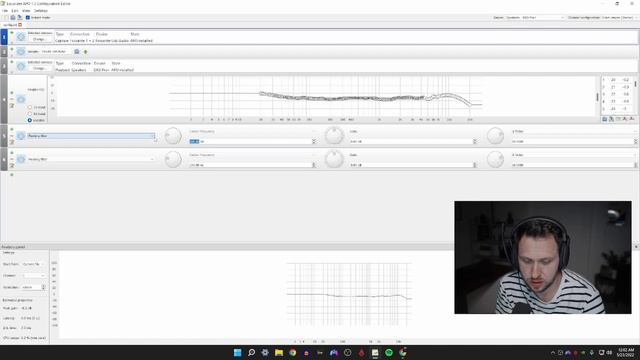Click the Open file toolbar icon
The image size is (640, 360).
(x=13, y=18)
